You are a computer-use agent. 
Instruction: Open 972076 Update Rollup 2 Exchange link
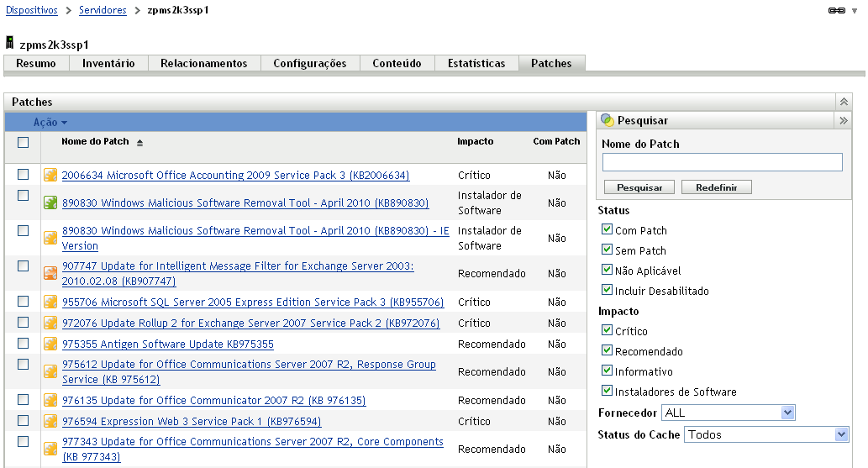coord(250,323)
